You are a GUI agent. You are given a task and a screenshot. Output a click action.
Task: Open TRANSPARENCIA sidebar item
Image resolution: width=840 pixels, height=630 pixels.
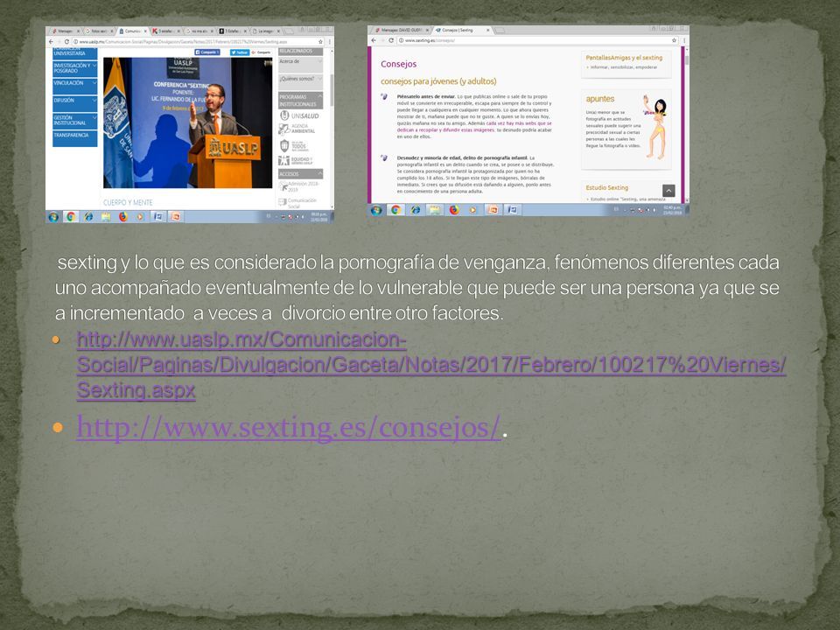(x=75, y=137)
